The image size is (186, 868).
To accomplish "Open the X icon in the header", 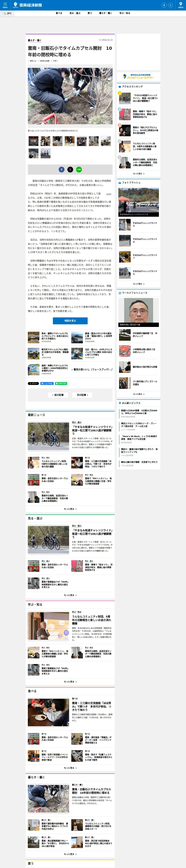I will (x=170, y=5).
